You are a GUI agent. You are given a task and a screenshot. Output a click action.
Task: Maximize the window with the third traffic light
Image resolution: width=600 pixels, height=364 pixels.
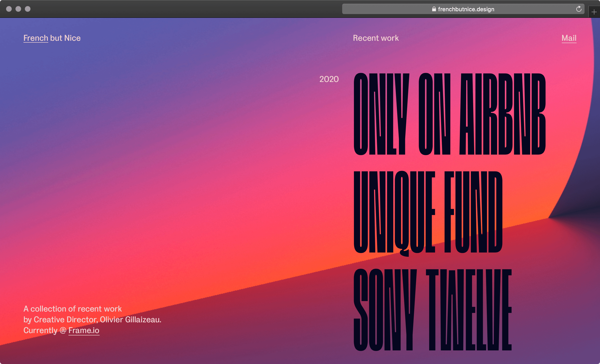(28, 9)
